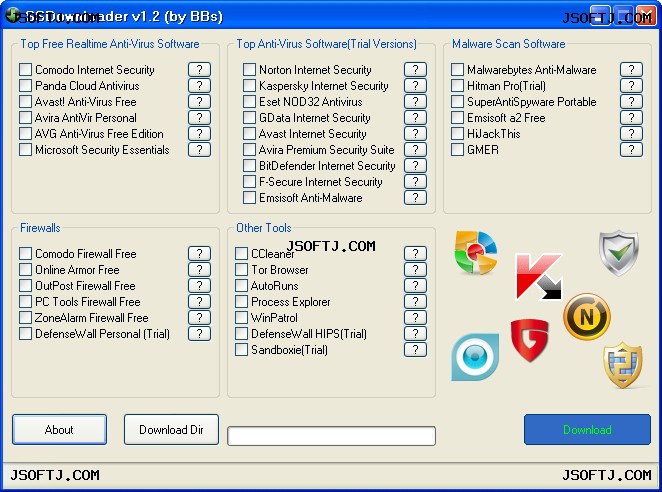The image size is (662, 492).
Task: Check Hitman Pro(Trial)
Action: pyautogui.click(x=458, y=85)
